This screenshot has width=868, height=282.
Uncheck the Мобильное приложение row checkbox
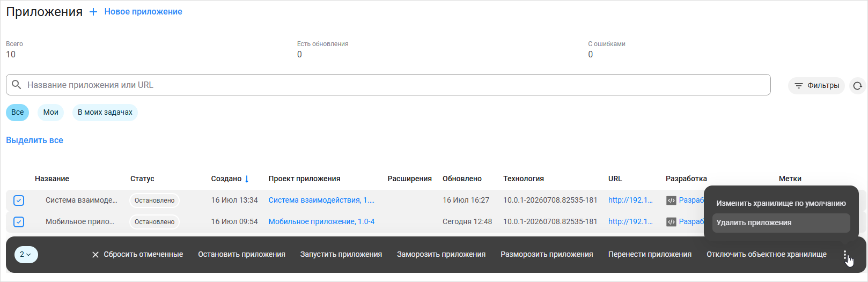[19, 222]
